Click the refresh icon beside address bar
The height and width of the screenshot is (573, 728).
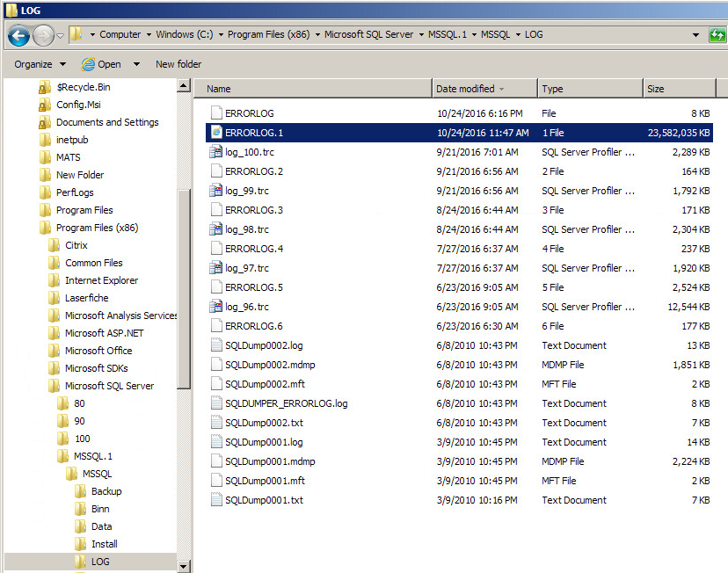click(717, 35)
